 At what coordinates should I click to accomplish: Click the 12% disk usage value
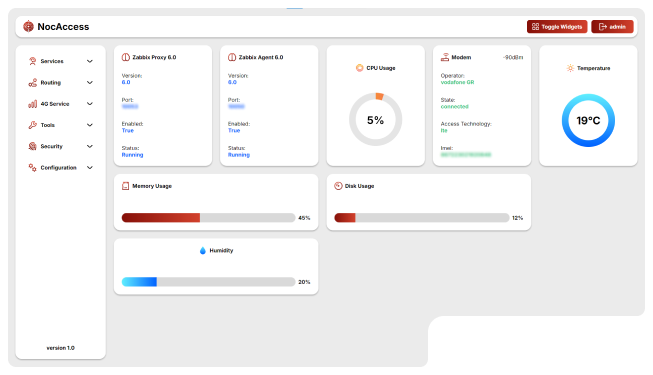click(x=518, y=218)
